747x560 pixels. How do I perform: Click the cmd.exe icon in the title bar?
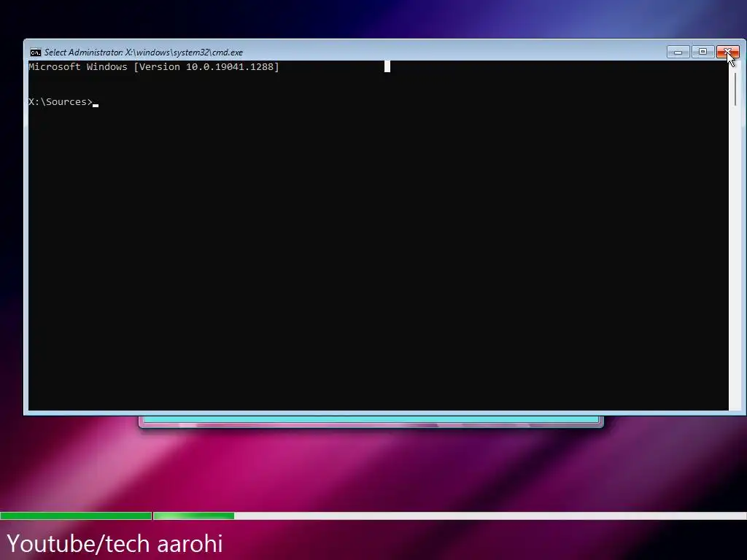tap(36, 52)
